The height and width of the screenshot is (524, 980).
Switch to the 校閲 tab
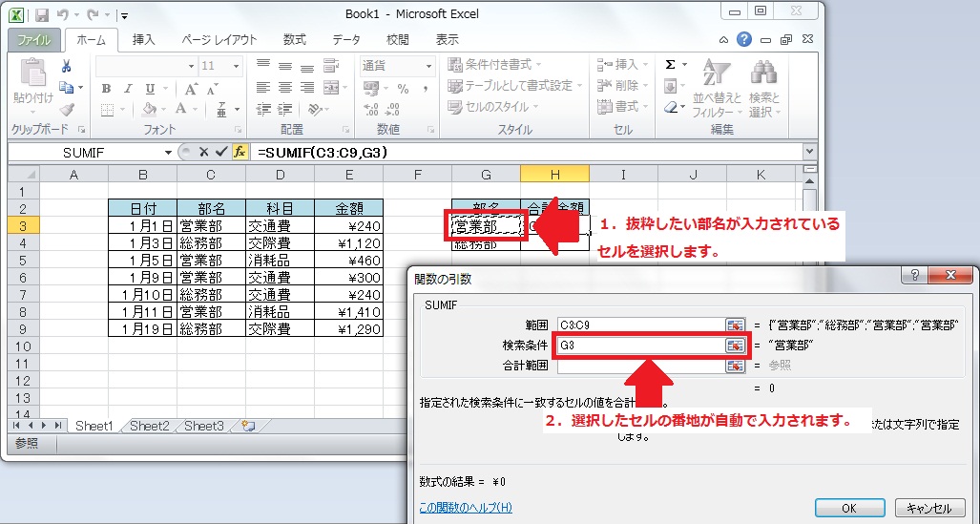point(398,40)
